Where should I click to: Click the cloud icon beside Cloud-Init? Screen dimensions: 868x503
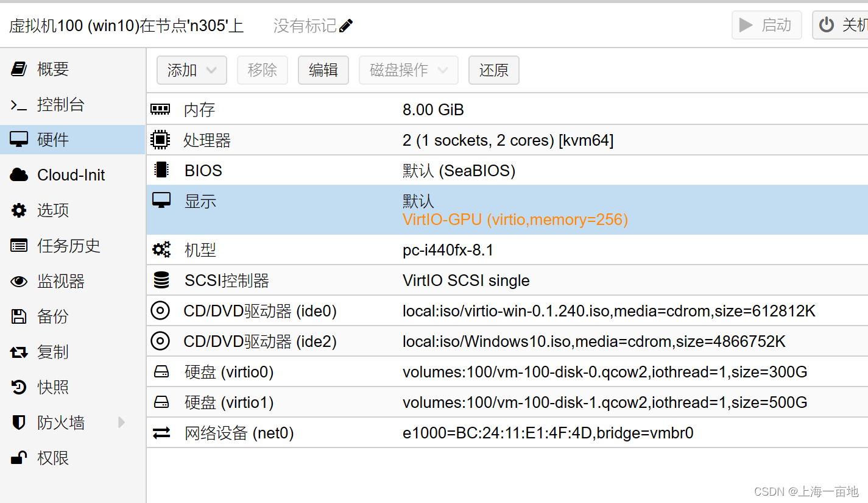[19, 175]
